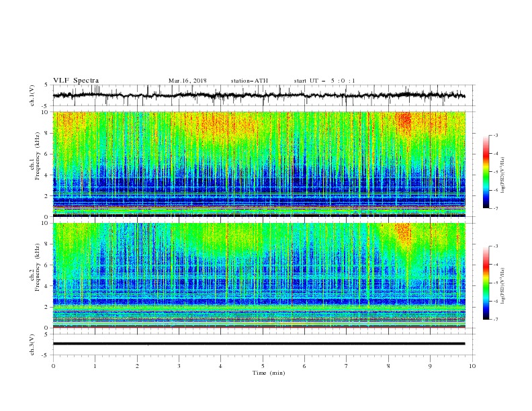Click the time axis tick label "9"
Screen dimensions: 532x411
430,366
